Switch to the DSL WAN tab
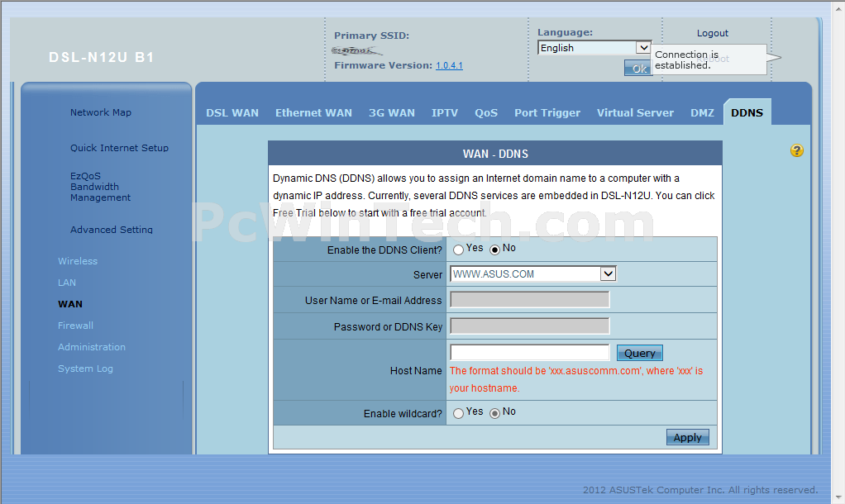 pos(232,113)
